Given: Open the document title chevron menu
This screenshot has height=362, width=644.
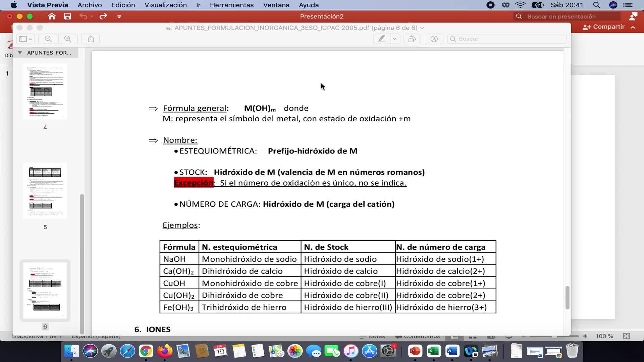Looking at the screenshot, I should click(x=422, y=28).
